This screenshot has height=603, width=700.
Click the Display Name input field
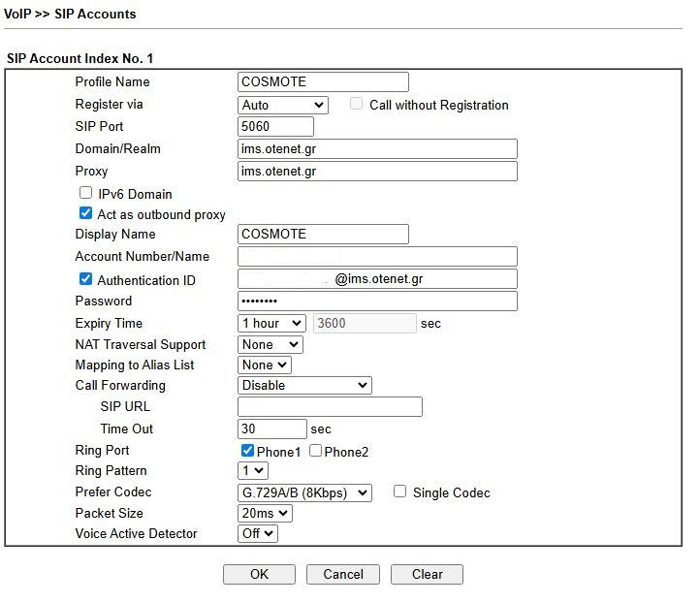[323, 234]
